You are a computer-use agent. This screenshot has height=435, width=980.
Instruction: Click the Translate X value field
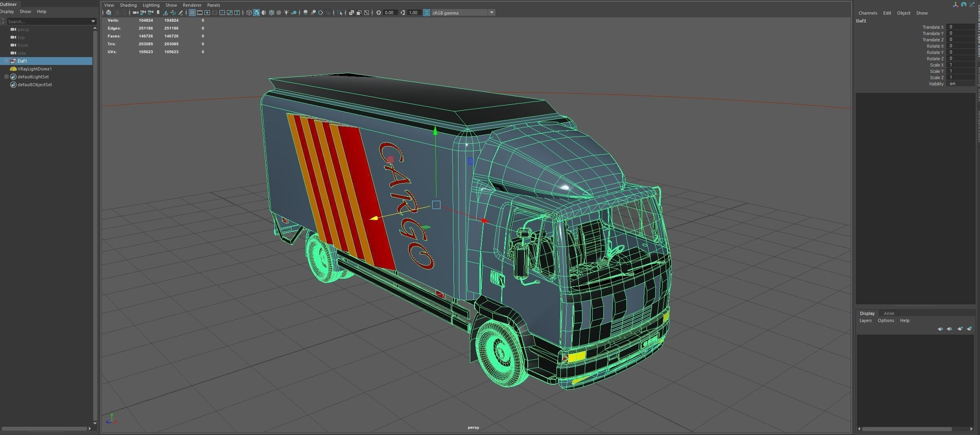(961, 27)
